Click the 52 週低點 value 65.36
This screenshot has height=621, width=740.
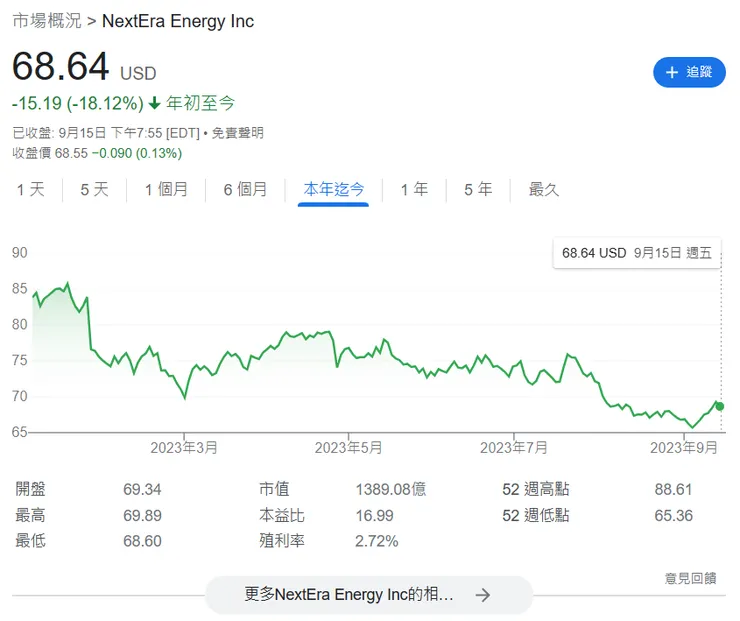(x=673, y=515)
